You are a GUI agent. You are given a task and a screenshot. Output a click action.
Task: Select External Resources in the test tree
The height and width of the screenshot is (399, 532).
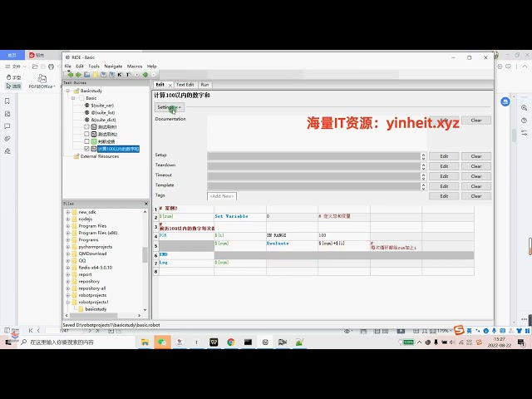pos(100,156)
